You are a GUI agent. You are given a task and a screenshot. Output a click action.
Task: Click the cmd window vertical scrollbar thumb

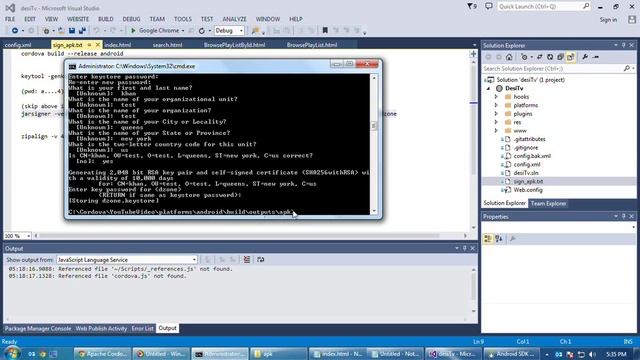(373, 127)
